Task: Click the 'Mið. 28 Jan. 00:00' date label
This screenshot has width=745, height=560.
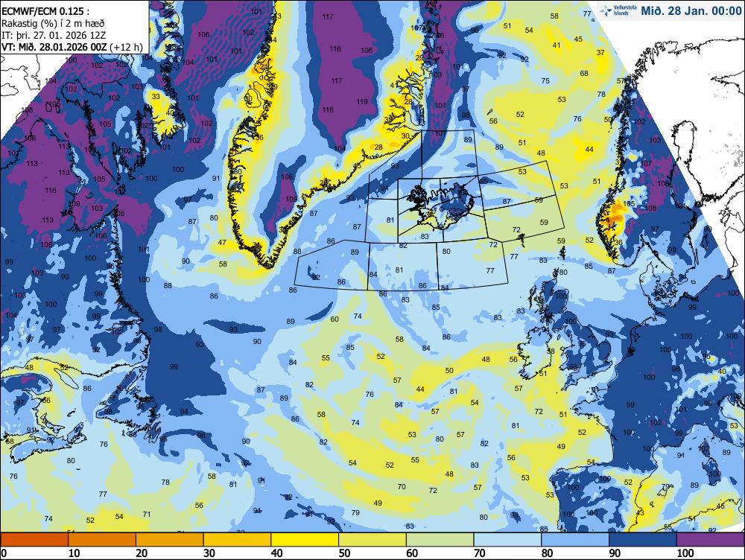Action: [691, 11]
